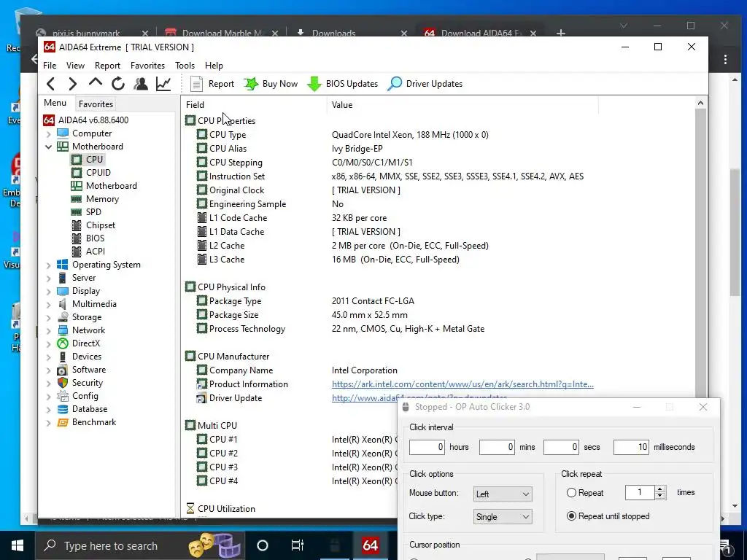Click the Storage disk icon in tree
Screen dimensions: 747x560
tap(63, 317)
